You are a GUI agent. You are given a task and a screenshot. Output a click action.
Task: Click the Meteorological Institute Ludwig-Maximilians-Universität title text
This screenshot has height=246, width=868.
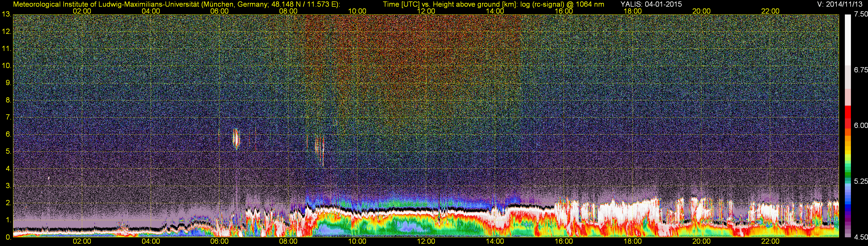[x=176, y=4]
